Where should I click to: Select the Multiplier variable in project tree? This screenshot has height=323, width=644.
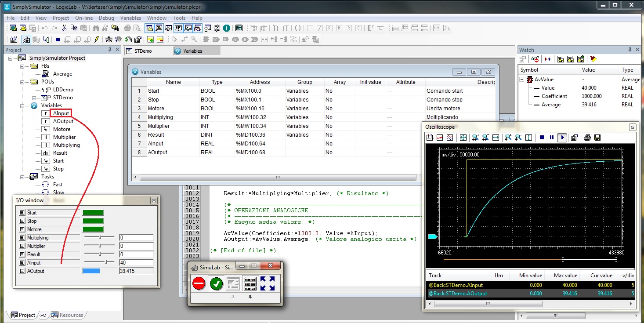click(64, 137)
